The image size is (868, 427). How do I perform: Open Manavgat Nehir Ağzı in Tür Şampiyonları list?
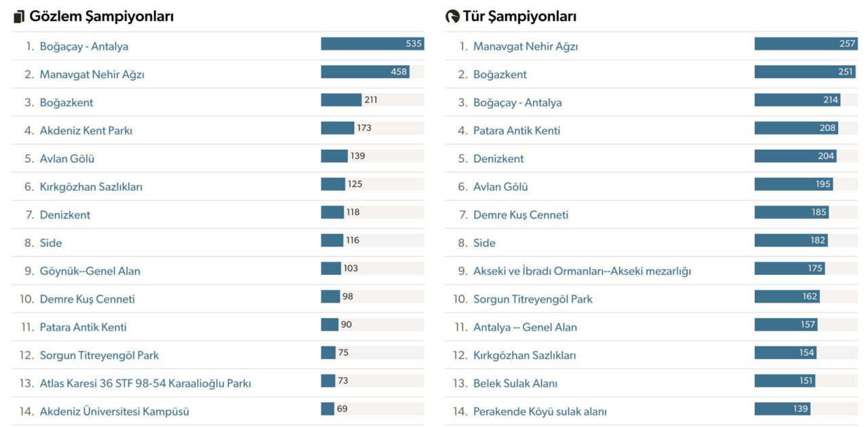pyautogui.click(x=526, y=46)
